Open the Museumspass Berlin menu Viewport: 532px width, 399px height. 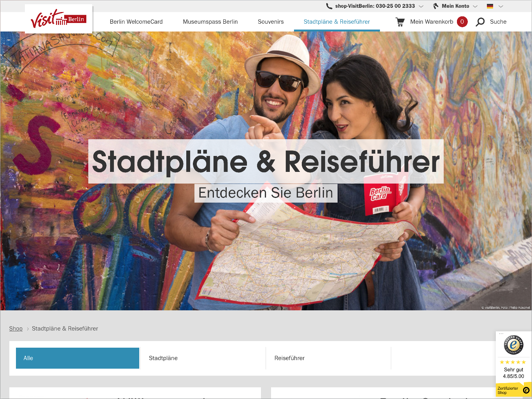(210, 22)
